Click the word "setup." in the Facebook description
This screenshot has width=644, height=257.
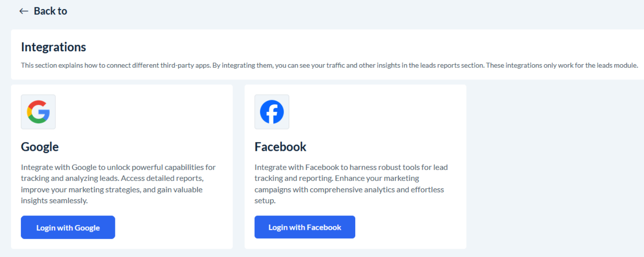265,201
